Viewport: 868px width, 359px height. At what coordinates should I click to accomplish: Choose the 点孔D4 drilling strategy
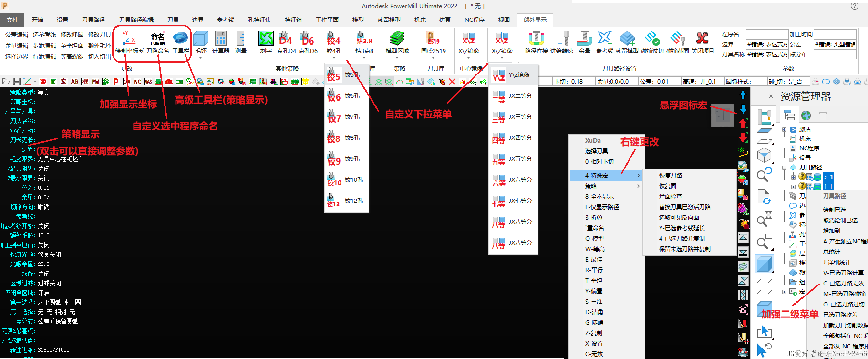pos(286,42)
